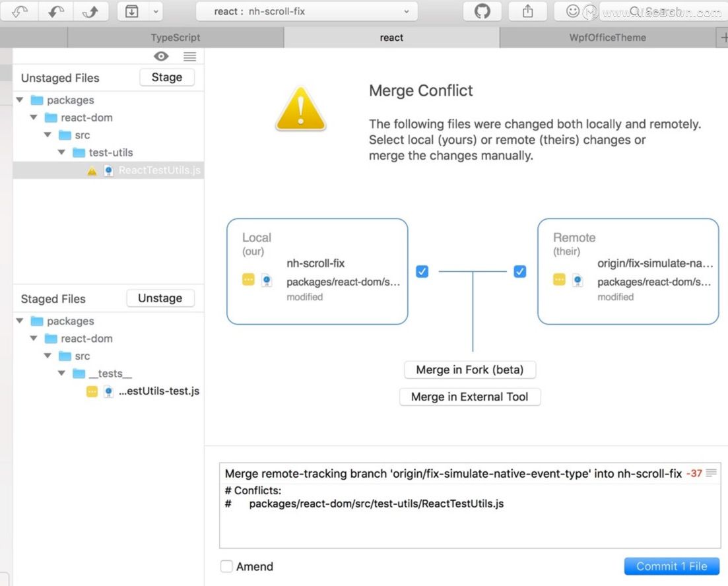Click the list view lines icon
The image size is (728, 586).
[189, 56]
